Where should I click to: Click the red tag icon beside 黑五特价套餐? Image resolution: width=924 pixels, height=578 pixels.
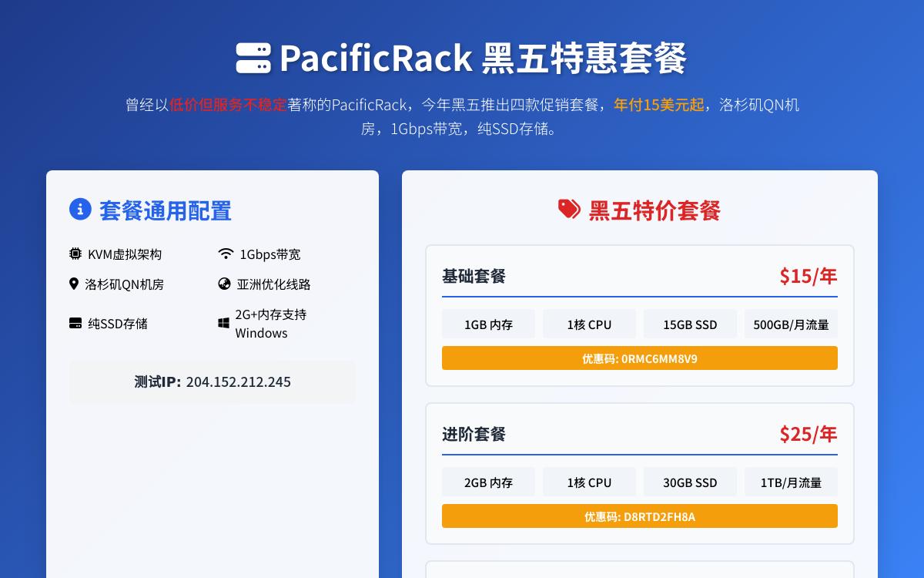coord(568,209)
